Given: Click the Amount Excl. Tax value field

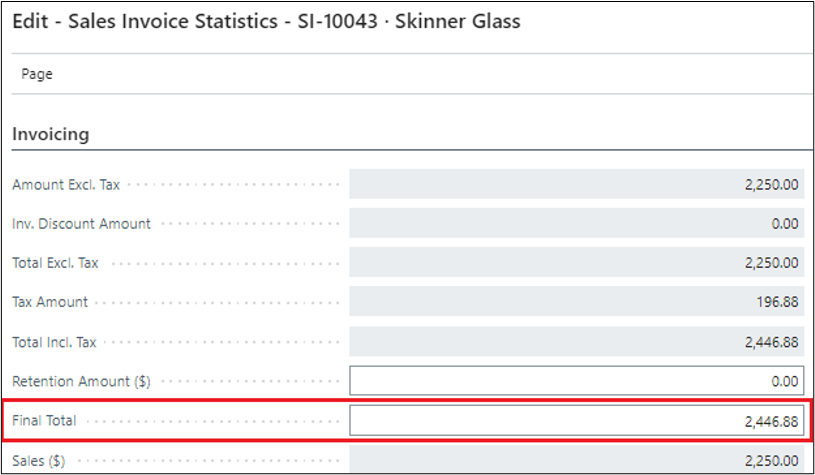Looking at the screenshot, I should 576,185.
